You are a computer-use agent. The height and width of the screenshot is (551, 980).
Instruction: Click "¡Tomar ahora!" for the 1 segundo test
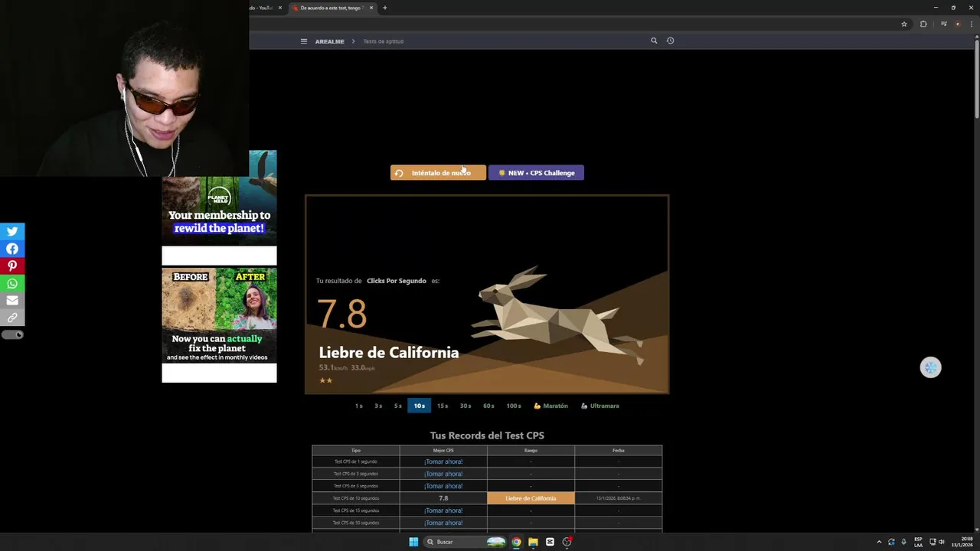[443, 461]
